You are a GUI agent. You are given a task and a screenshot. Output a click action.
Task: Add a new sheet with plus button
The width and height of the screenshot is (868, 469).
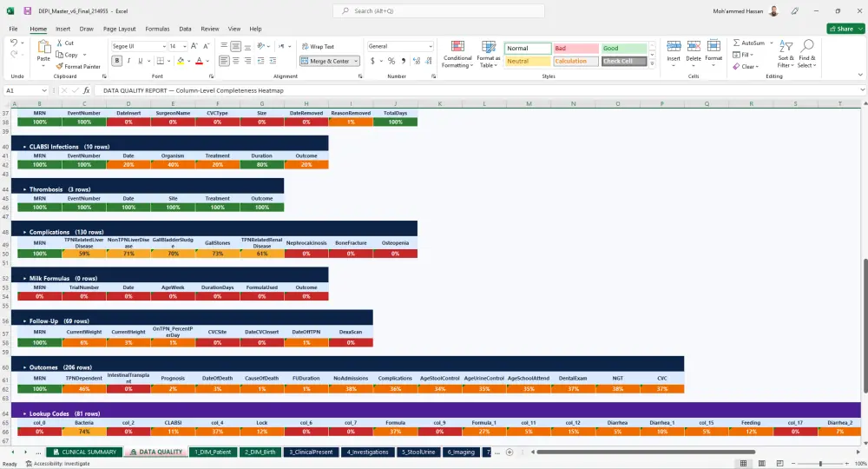pos(510,452)
